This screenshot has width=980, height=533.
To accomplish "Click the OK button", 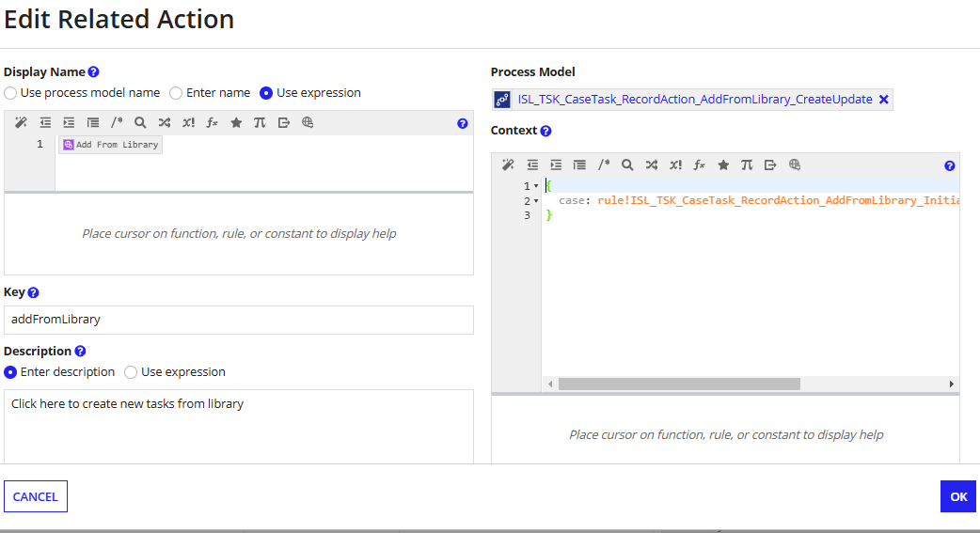I will [958, 496].
